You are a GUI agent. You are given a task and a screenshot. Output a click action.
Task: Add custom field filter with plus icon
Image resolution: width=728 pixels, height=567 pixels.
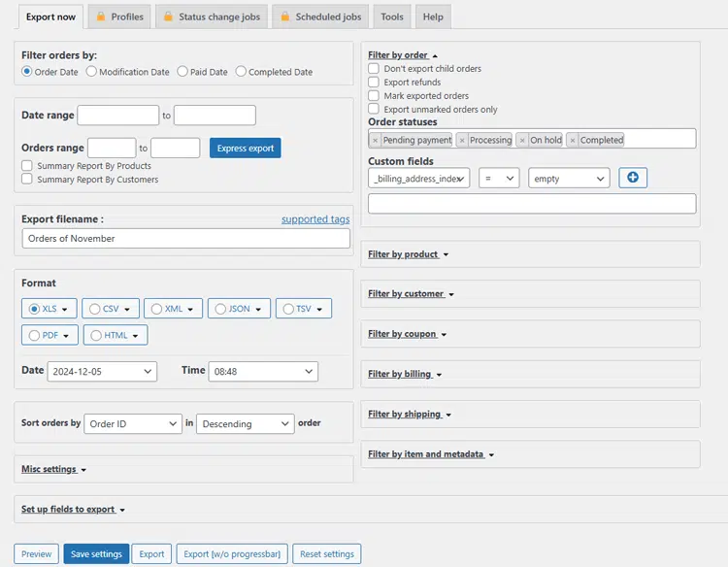tap(632, 178)
